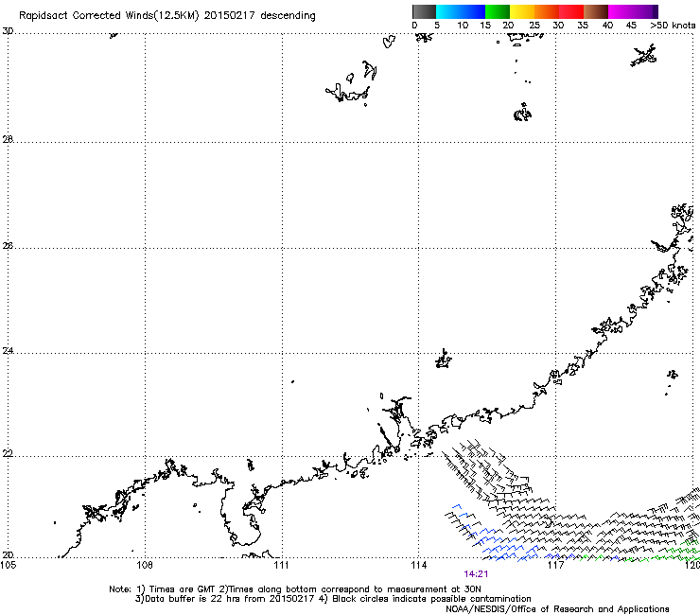The image size is (700, 615).
Task: Click the magenta 40-45 knots legend color
Action: coord(621,11)
